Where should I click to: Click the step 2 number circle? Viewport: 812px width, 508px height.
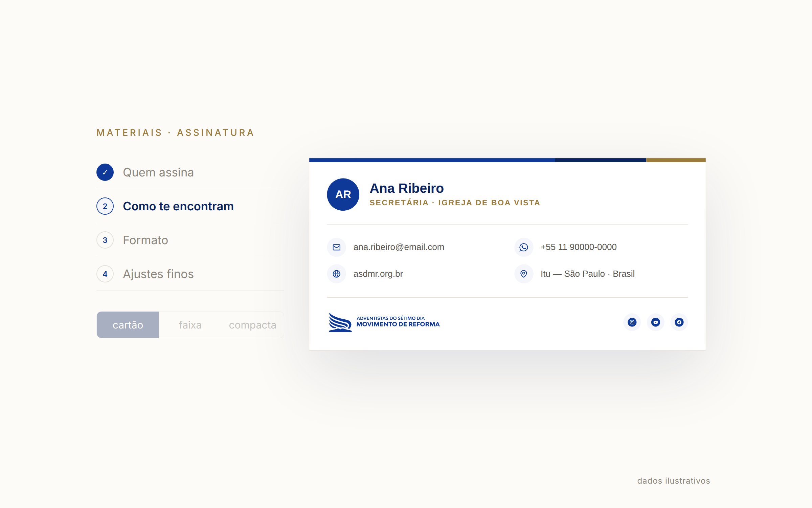pos(105,206)
